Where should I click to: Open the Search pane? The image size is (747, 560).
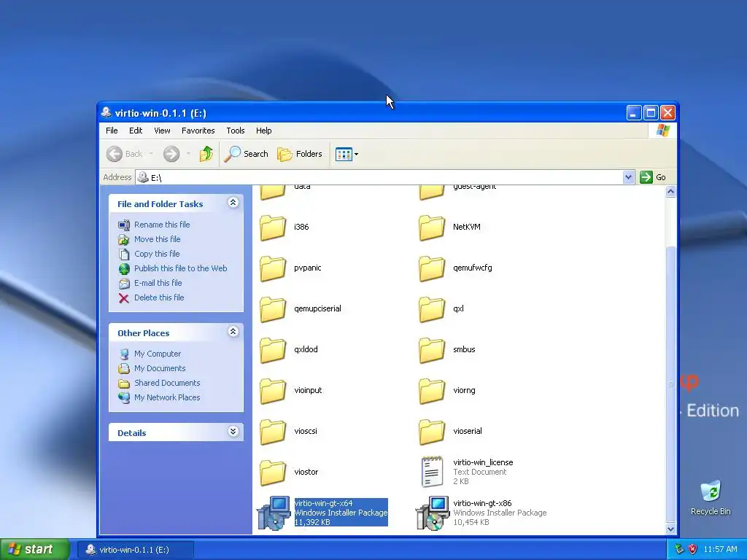pos(247,154)
